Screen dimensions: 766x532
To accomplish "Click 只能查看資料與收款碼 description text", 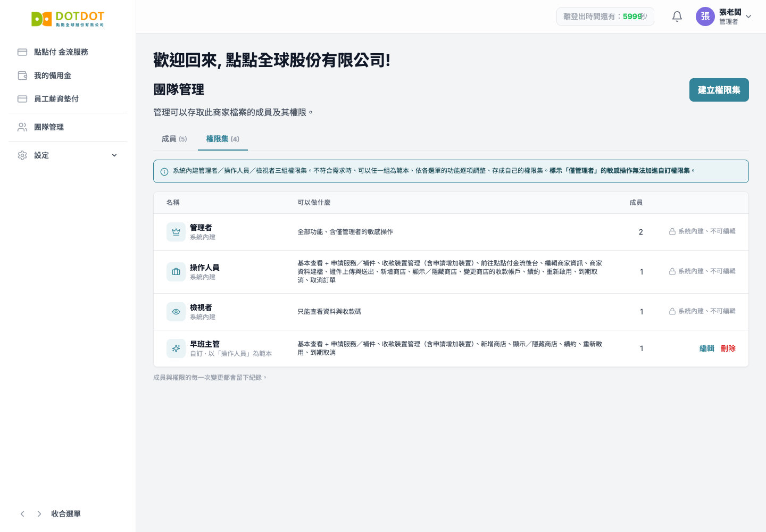I will [329, 312].
